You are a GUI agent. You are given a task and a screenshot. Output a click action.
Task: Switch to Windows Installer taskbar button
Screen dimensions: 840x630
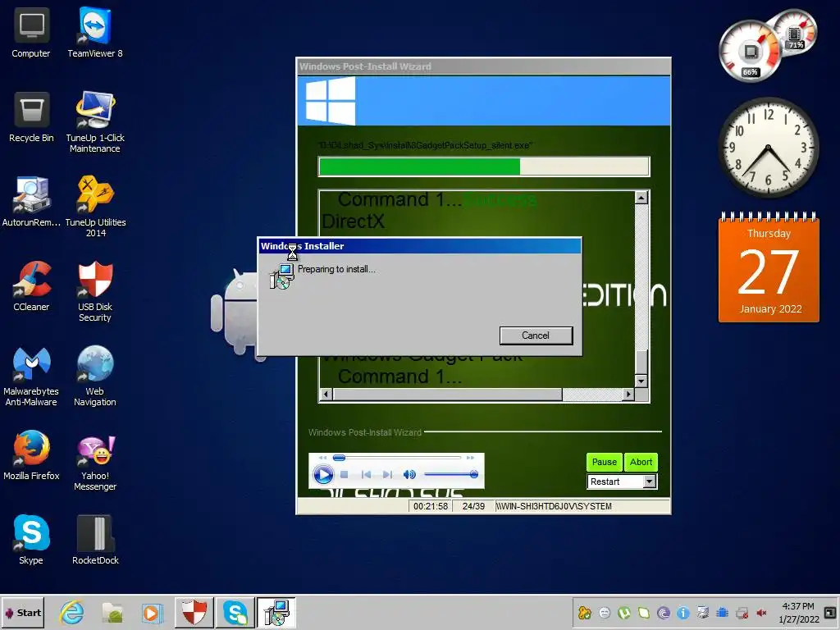pos(276,612)
